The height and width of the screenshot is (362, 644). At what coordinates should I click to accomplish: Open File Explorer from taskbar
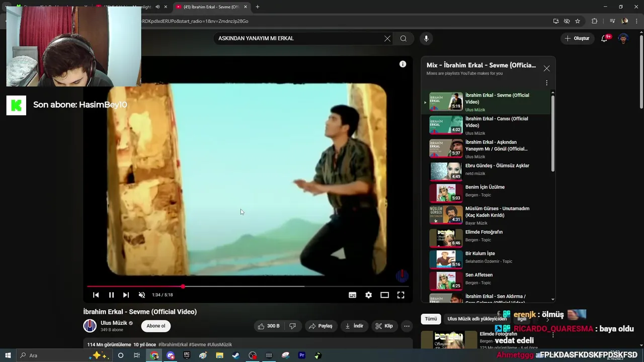coord(219,355)
